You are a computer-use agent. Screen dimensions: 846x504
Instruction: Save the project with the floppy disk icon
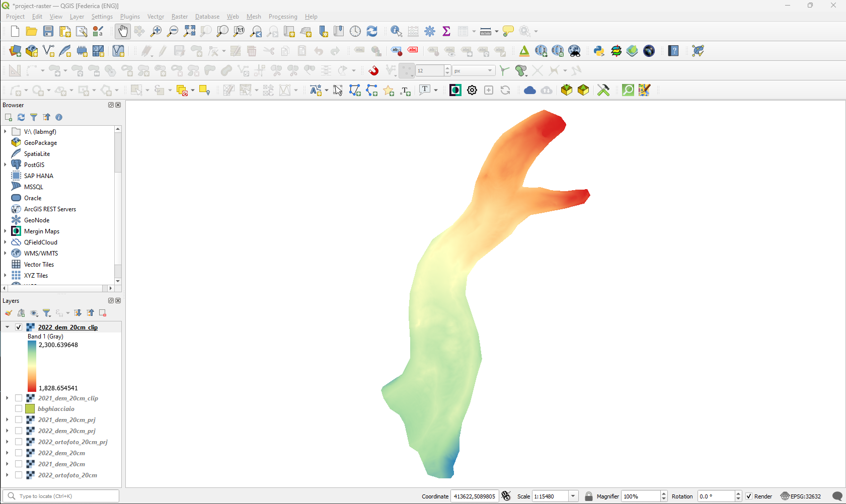(48, 31)
